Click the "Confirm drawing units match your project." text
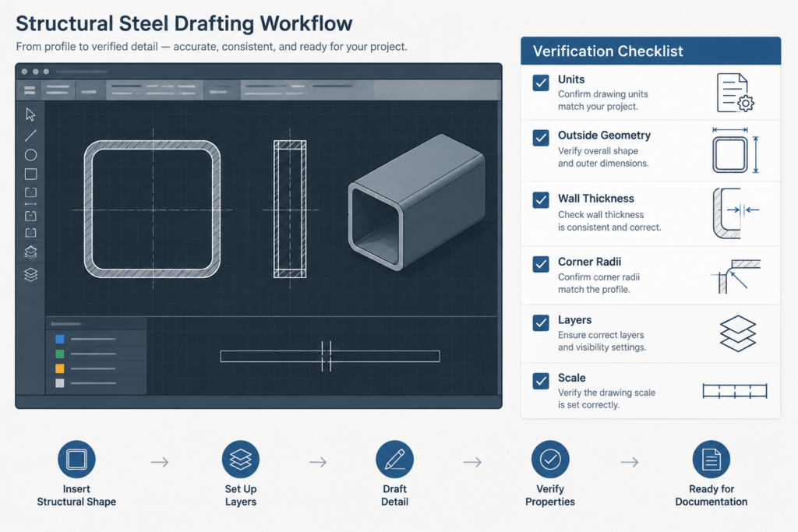This screenshot has width=798, height=532. pos(602,100)
